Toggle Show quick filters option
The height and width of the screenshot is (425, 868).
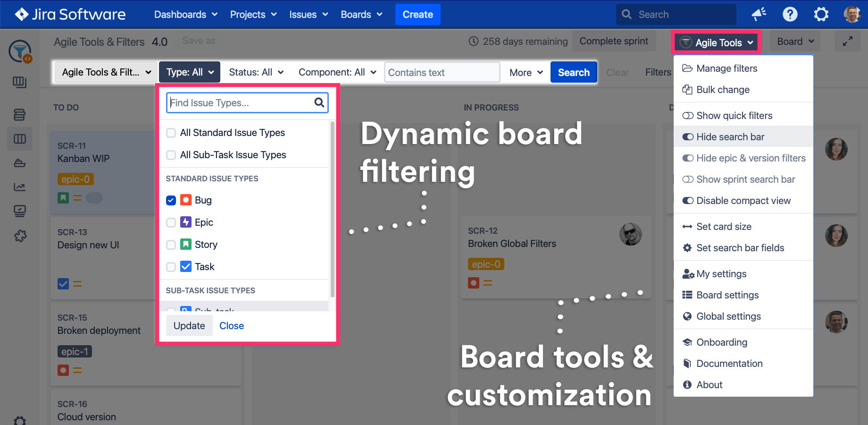pyautogui.click(x=734, y=116)
